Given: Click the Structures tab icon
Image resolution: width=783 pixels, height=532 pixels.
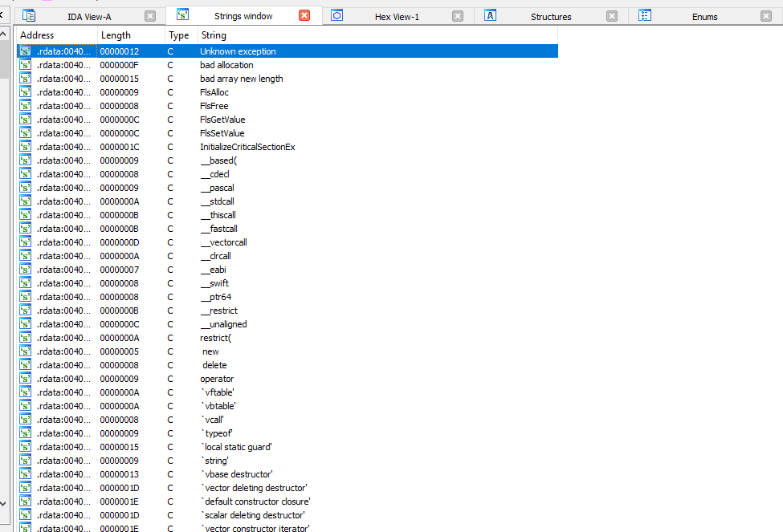Looking at the screenshot, I should (490, 15).
